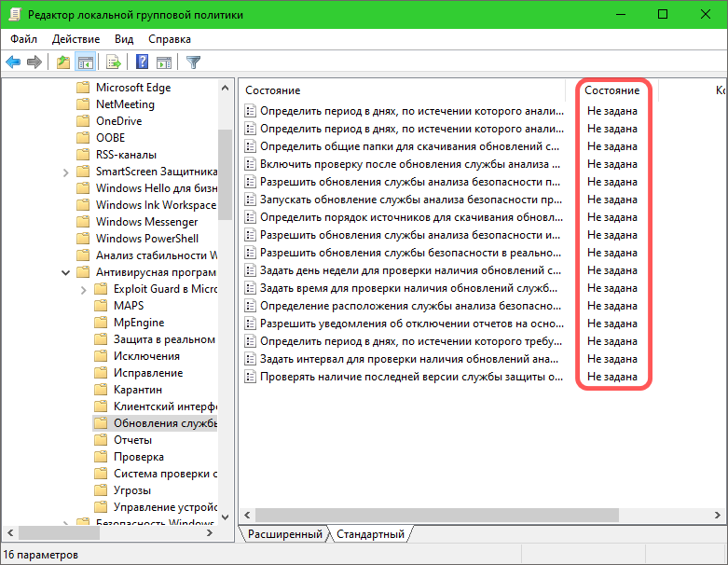The image size is (728, 565).
Task: Open the Действие menu
Action: click(76, 39)
